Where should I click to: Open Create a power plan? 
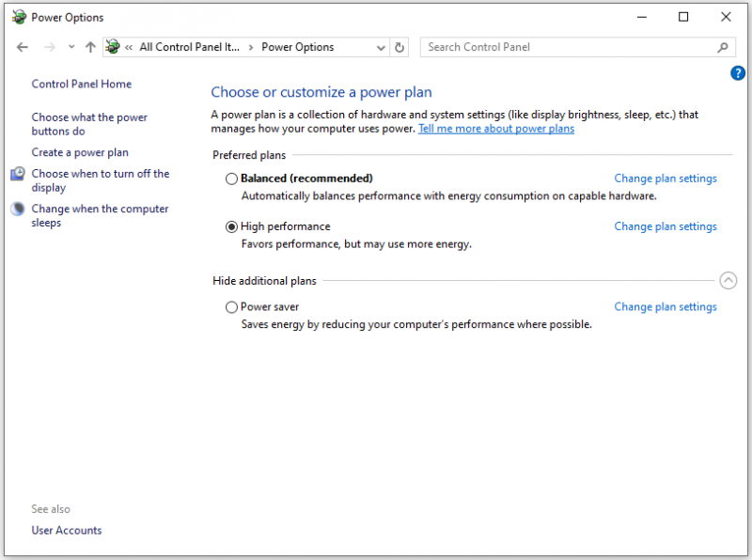pyautogui.click(x=80, y=152)
